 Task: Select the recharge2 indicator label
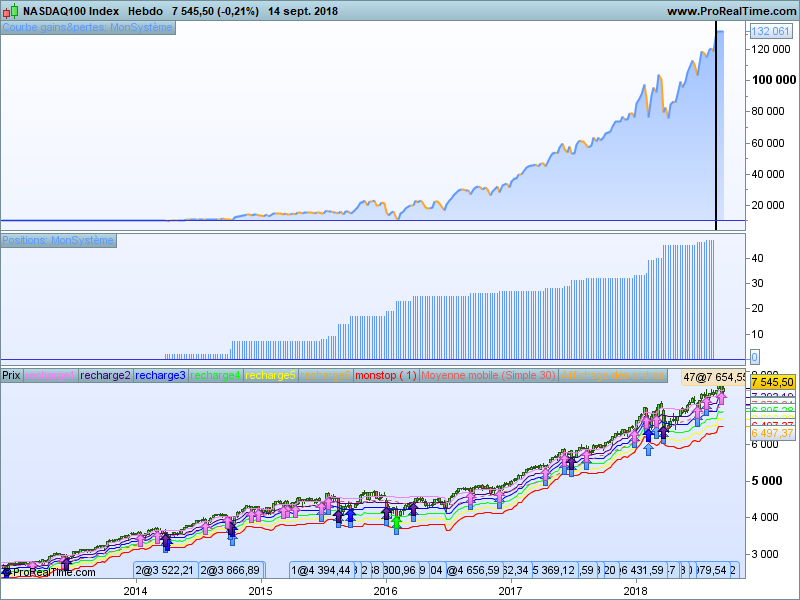click(x=105, y=376)
